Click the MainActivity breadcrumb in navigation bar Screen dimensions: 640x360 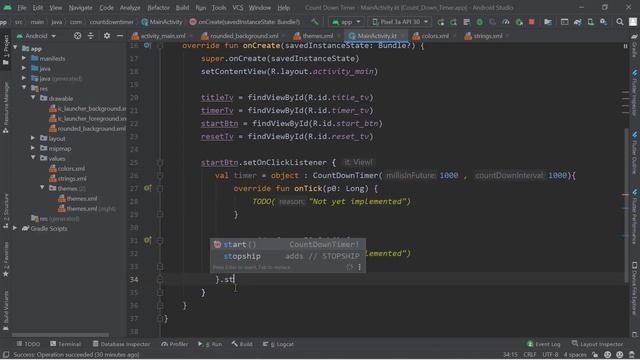click(162, 22)
